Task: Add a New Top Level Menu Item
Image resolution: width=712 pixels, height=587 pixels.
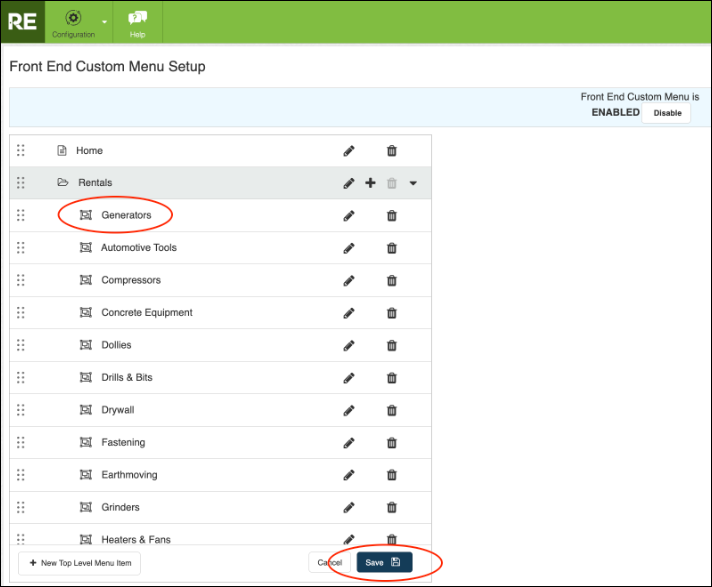Action: 79,563
